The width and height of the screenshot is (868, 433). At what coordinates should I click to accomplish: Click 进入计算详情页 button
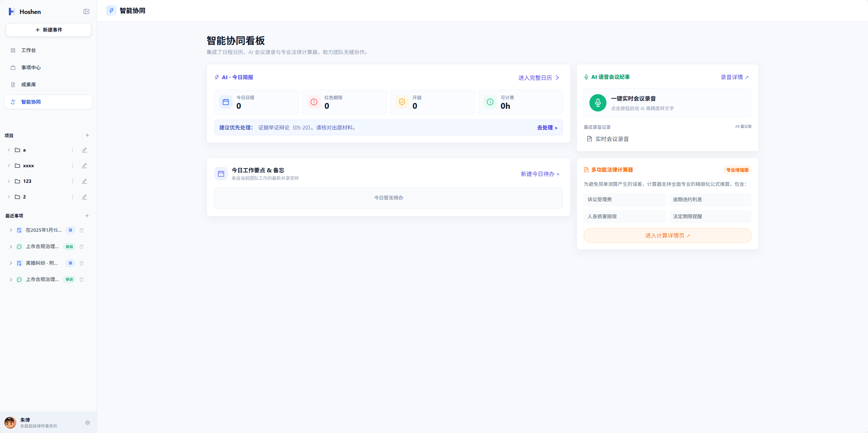(667, 236)
